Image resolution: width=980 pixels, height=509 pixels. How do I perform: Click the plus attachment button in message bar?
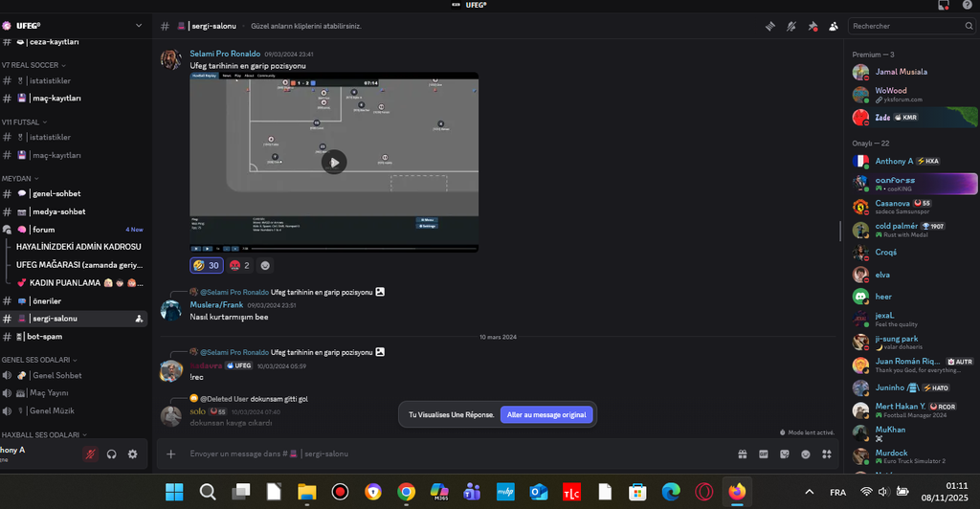click(x=170, y=454)
